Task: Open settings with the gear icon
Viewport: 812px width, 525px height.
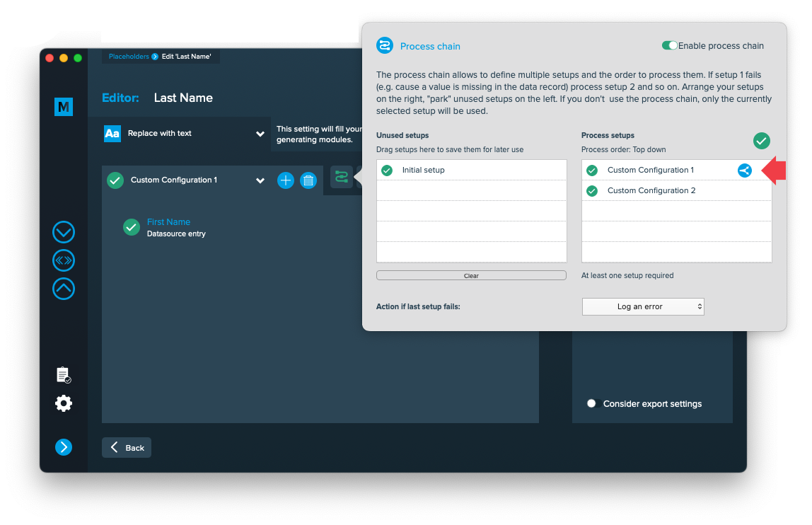Action: tap(64, 403)
